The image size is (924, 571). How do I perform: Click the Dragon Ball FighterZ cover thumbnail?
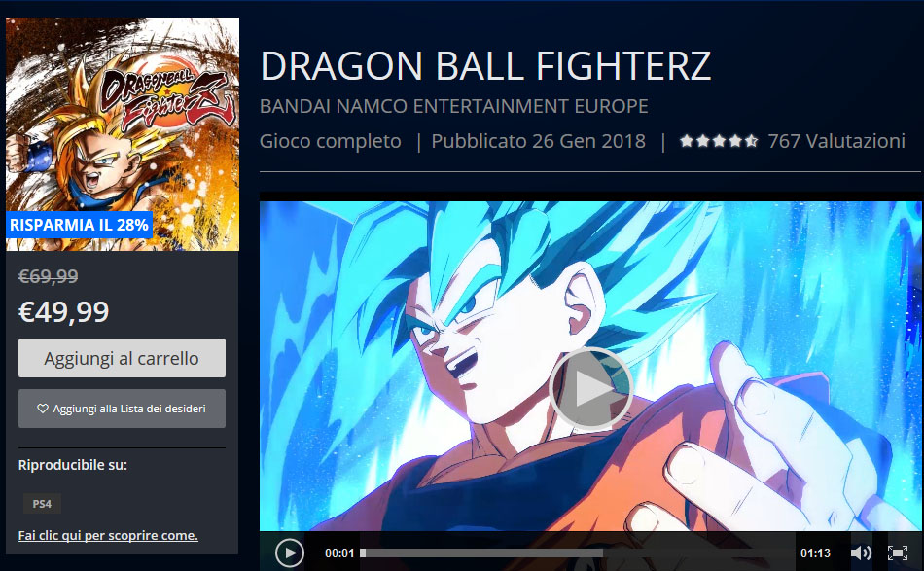[123, 134]
